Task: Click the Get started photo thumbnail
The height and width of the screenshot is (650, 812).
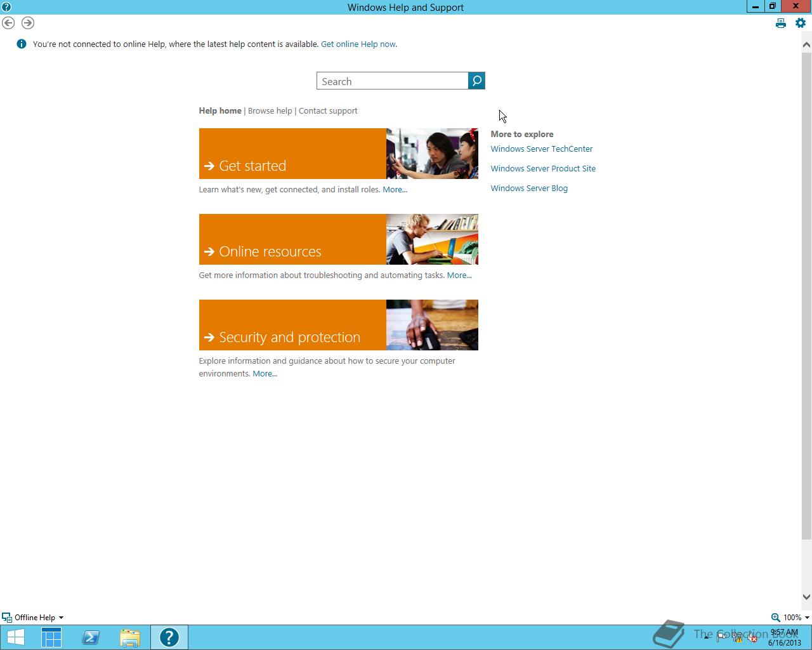Action: coord(432,154)
